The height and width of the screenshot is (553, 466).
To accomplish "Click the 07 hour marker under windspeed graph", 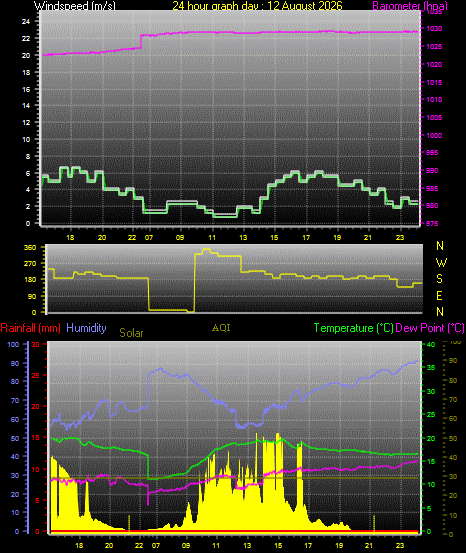I will 149,238.
